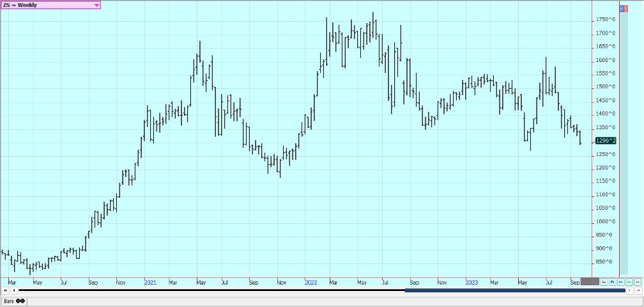Click the blue stepped-line chart tool icon
644x307 pixels.
612,281
